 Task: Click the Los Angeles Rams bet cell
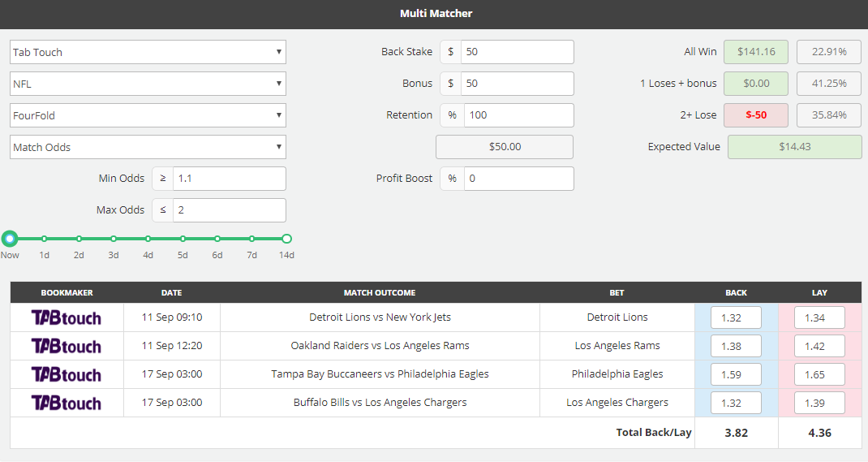pos(617,346)
